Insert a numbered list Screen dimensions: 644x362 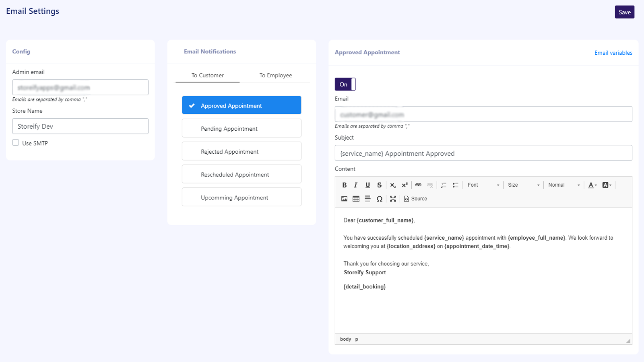pos(444,185)
